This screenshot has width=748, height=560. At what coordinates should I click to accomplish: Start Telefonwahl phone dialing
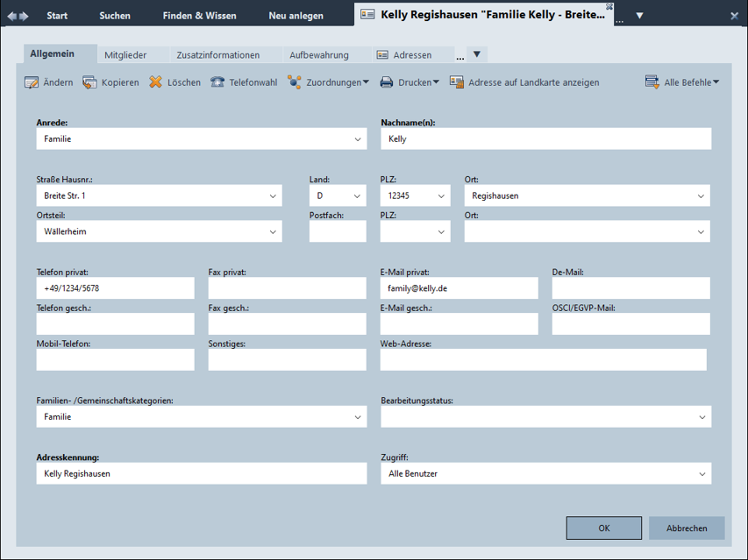(x=243, y=82)
